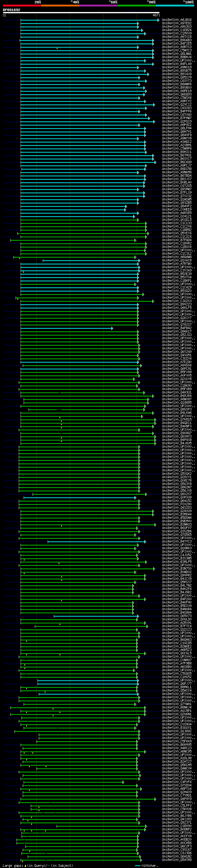Open hit UniRef100_A9TED2
This screenshot has width=197, height=868.
point(177,23)
